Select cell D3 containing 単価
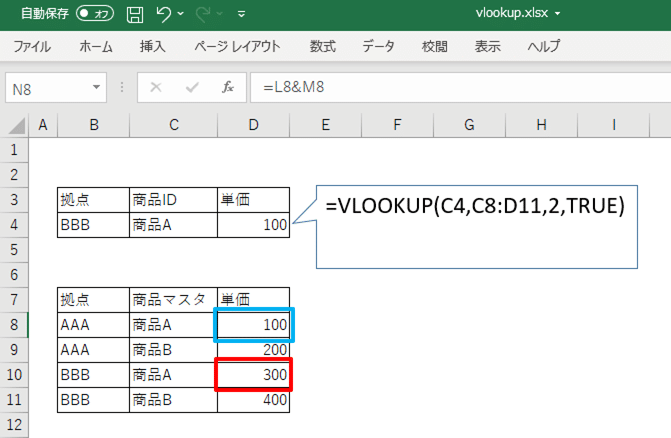Viewport: 671px width, 438px height. (x=253, y=200)
